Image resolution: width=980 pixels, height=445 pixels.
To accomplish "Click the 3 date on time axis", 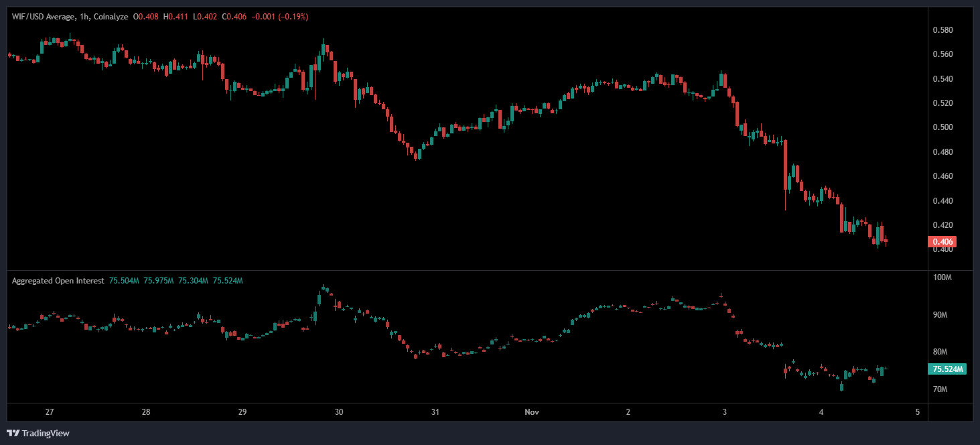I will click(x=725, y=412).
